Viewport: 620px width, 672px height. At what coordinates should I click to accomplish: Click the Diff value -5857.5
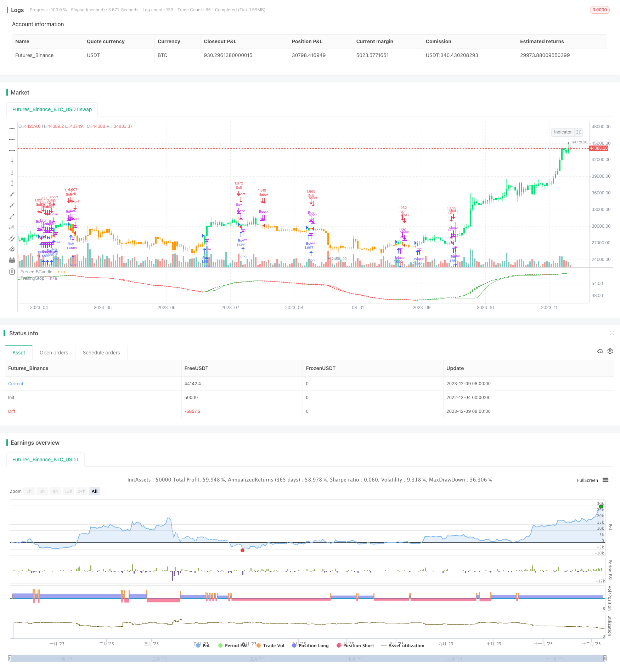192,411
